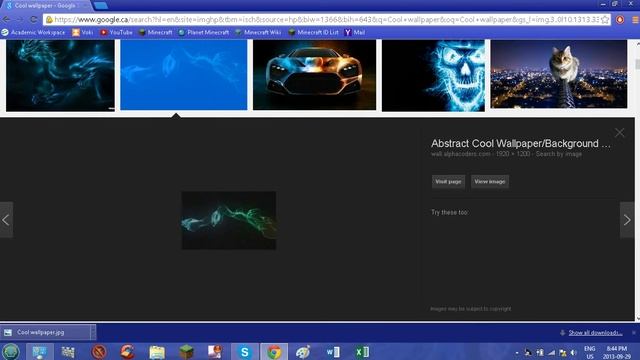Select the fire and ice car thumbnail
Screen dimensions: 640x360
coord(314,75)
